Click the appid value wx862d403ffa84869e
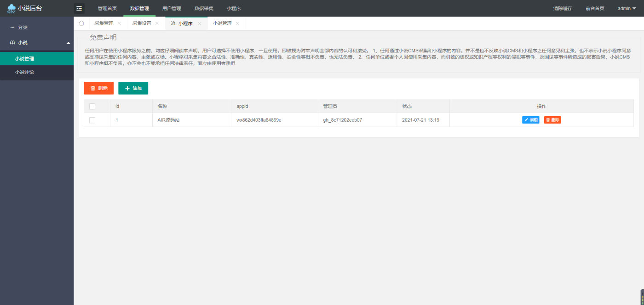 click(x=259, y=120)
